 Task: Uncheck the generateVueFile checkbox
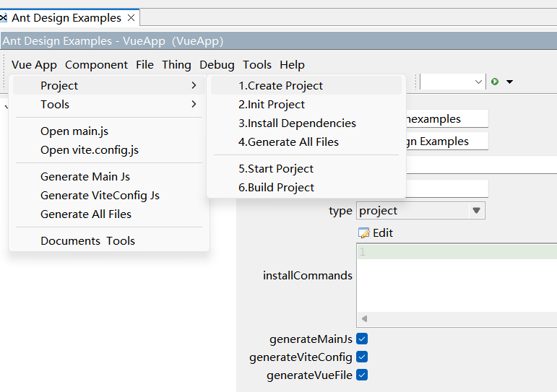click(x=362, y=375)
